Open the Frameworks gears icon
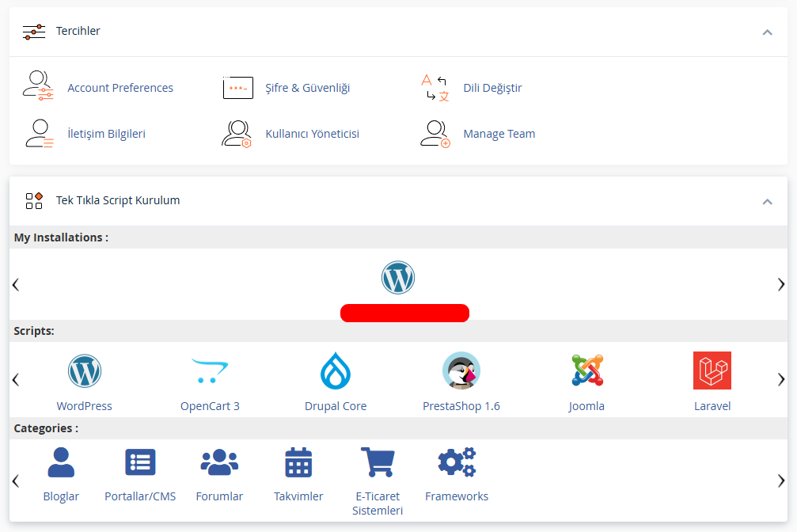The width and height of the screenshot is (797, 532). [457, 462]
